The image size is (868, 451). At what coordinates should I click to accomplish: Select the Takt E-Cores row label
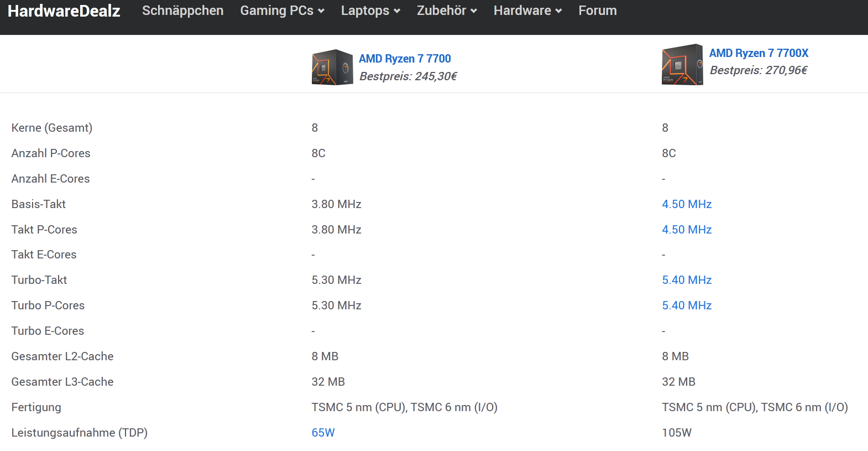coord(44,255)
